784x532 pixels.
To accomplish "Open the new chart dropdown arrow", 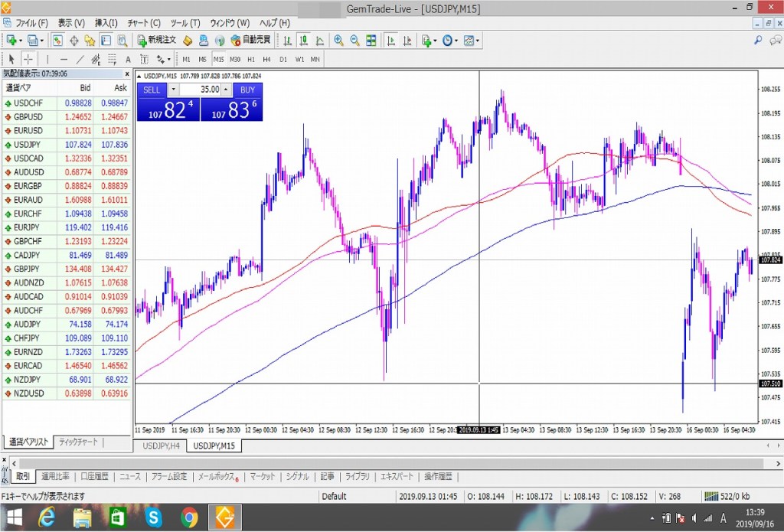I will [21, 41].
